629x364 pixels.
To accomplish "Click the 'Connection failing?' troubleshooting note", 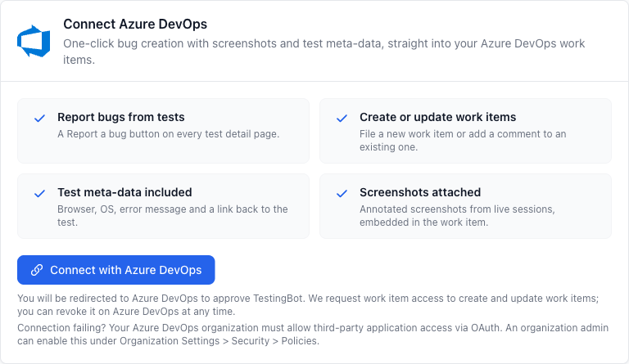I will click(x=313, y=334).
